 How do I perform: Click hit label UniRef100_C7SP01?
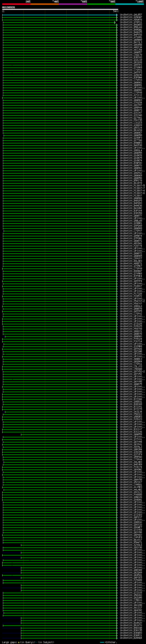pos(131,70)
